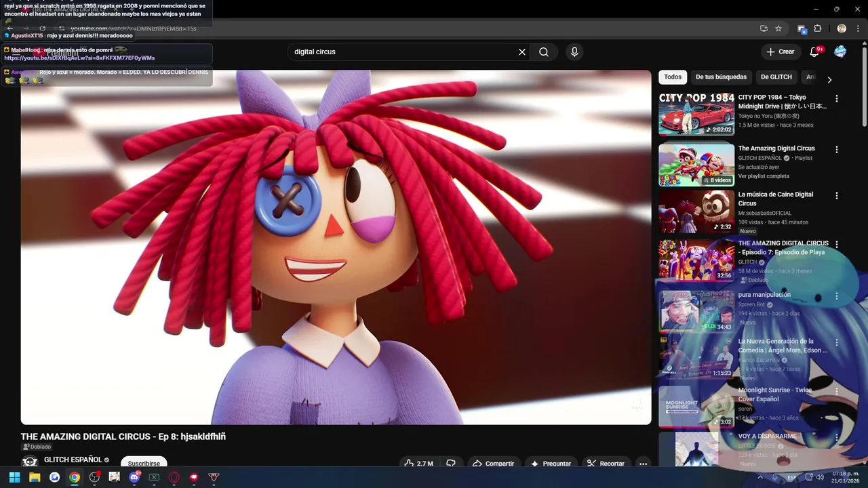Open options for The Amazing Digital Circus playlist
Viewport: 868px width, 488px height.
click(x=836, y=150)
